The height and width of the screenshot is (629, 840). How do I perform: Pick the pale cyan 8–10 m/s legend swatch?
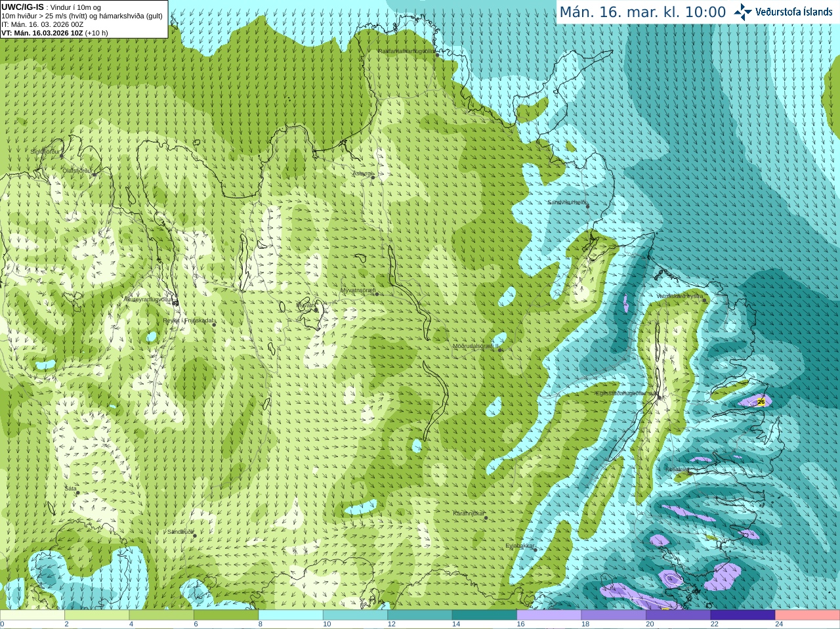pos(291,615)
